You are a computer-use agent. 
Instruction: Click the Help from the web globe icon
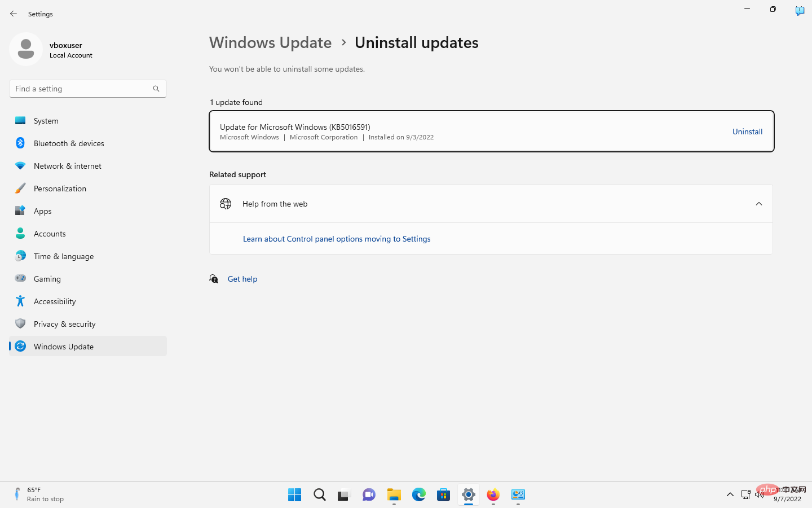(x=226, y=204)
